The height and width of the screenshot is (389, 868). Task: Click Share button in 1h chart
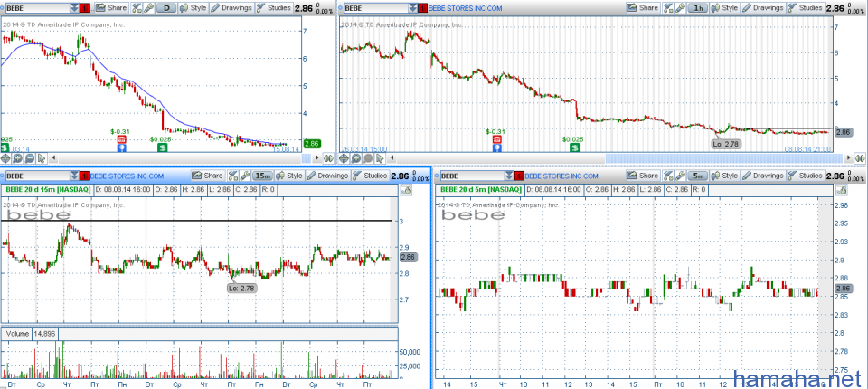643,8
